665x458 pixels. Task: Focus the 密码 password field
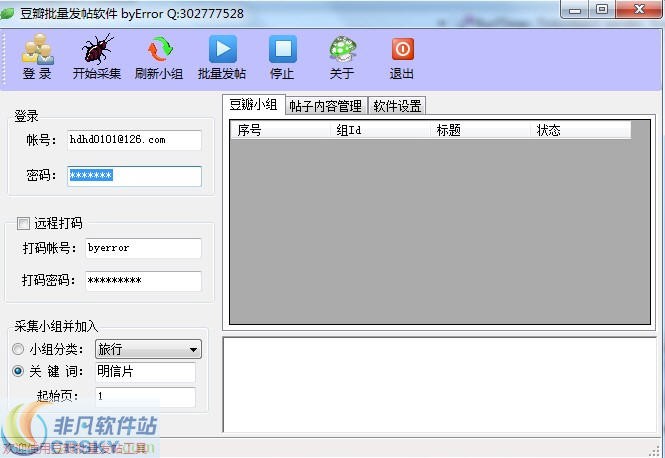coord(134,176)
